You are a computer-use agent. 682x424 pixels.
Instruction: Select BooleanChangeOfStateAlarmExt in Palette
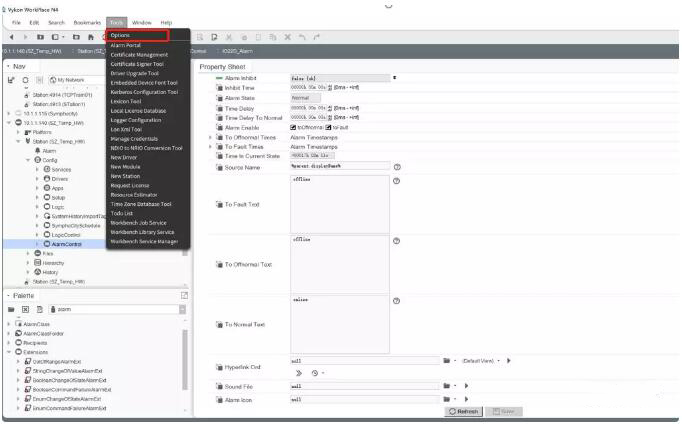(69, 380)
